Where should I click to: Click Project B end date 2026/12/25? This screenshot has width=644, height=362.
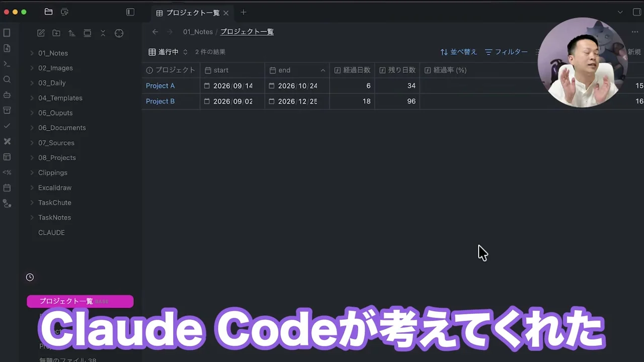297,101
